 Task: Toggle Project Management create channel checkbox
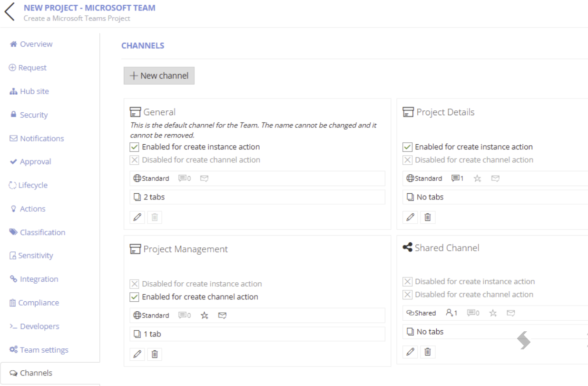pyautogui.click(x=135, y=297)
